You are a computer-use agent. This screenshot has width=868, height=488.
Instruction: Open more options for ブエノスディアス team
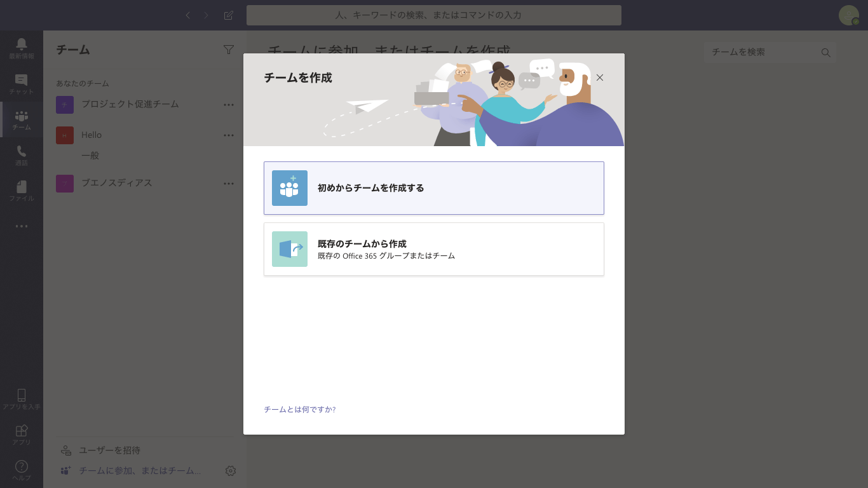(229, 184)
